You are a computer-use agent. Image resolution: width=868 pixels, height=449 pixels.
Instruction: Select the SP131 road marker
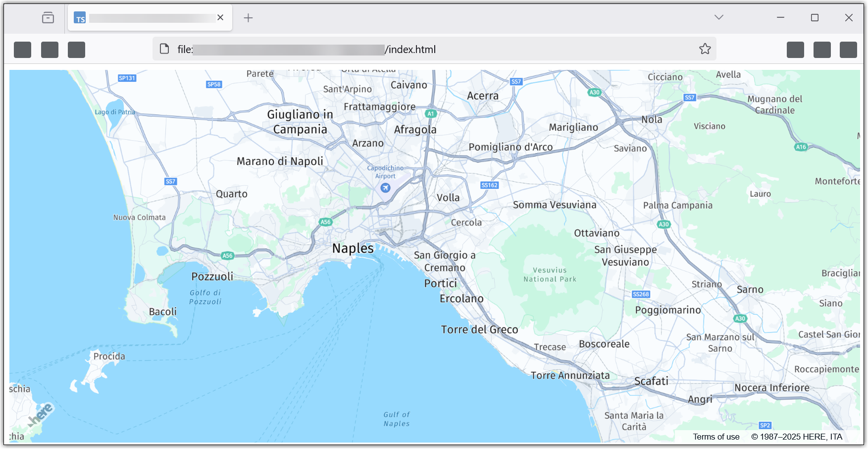[x=127, y=78]
